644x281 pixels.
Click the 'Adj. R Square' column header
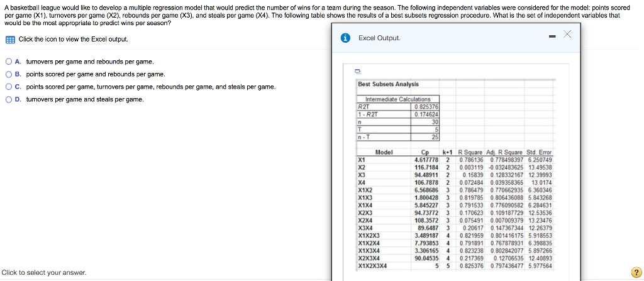[x=505, y=152]
